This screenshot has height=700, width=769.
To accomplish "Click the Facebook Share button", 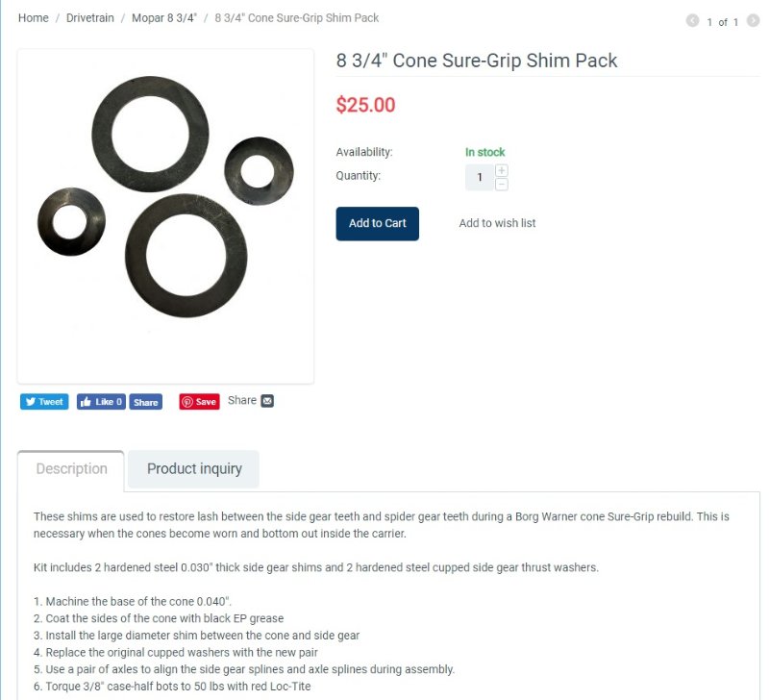I will [x=146, y=402].
